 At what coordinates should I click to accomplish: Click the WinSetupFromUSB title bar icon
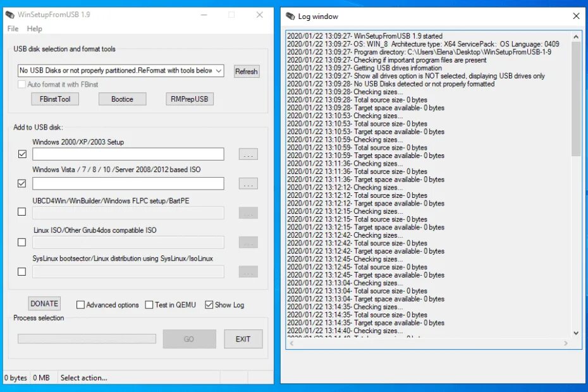(9, 15)
